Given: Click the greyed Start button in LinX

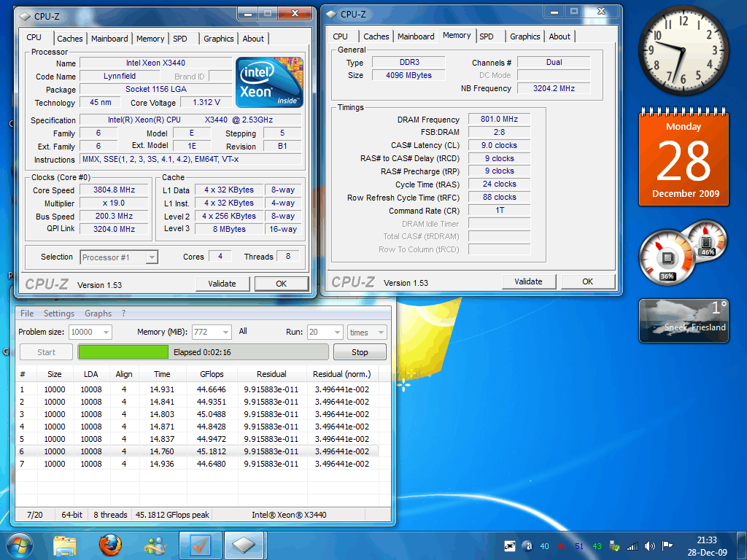Looking at the screenshot, I should point(46,352).
